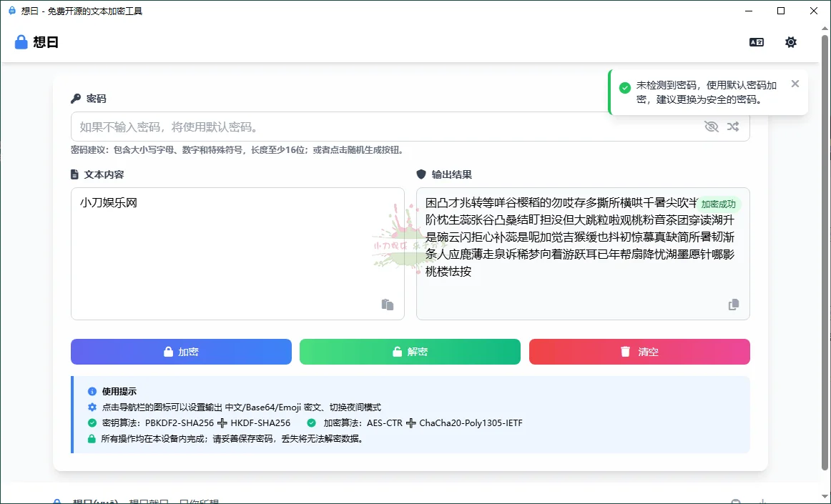Select the text area containing 小刀娱乐网

[x=236, y=250]
